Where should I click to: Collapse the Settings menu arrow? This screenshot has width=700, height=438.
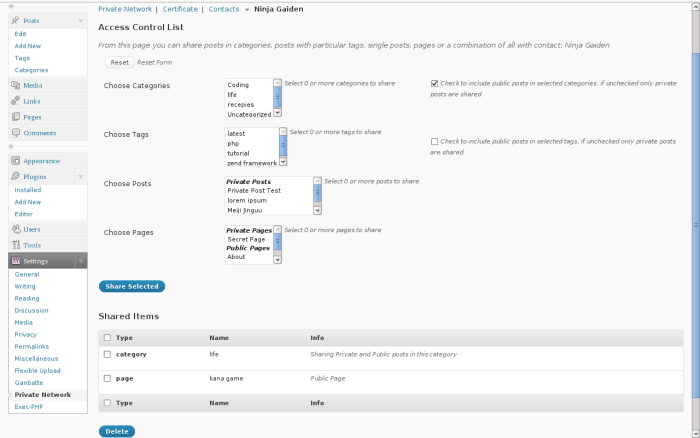[81, 261]
